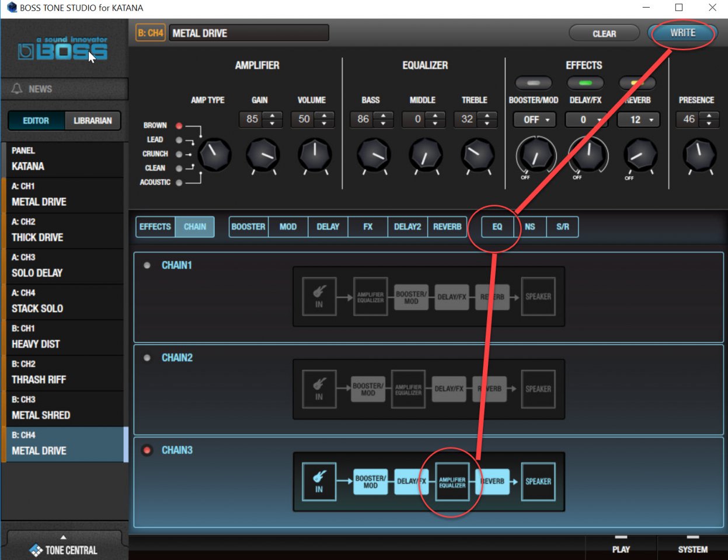Screen dimensions: 728x560
Task: Choose CRUNCH amp type
Action: [179, 154]
